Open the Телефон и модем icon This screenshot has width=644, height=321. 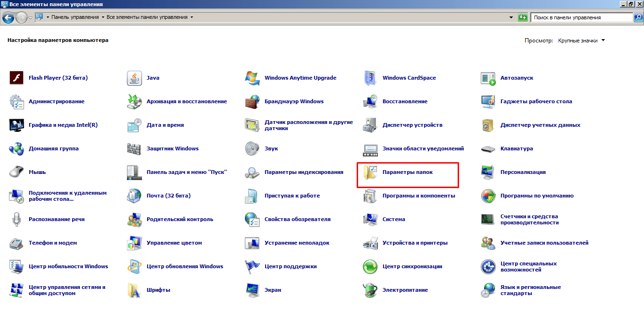tap(17, 243)
